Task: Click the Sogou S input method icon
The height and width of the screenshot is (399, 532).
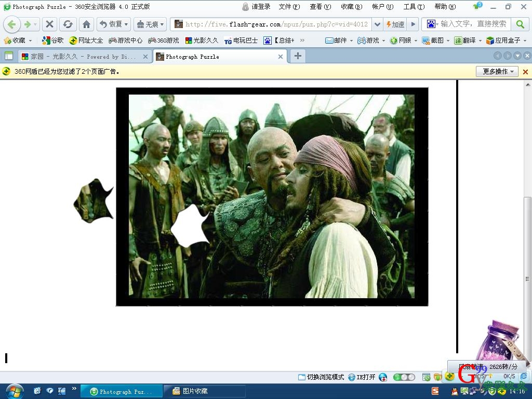Action: tap(435, 391)
